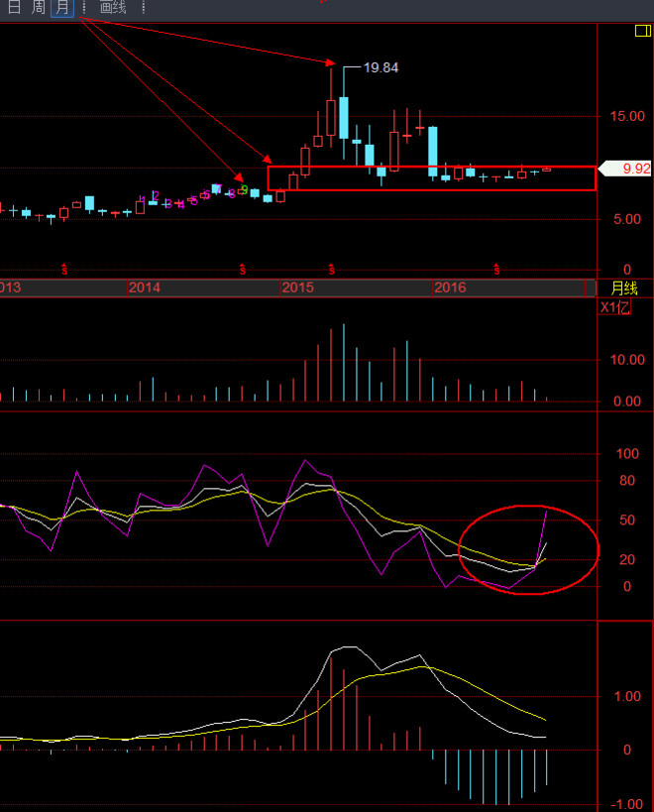Click the 1.00 label on the MACD axis
The width and height of the screenshot is (654, 812).
click(627, 696)
